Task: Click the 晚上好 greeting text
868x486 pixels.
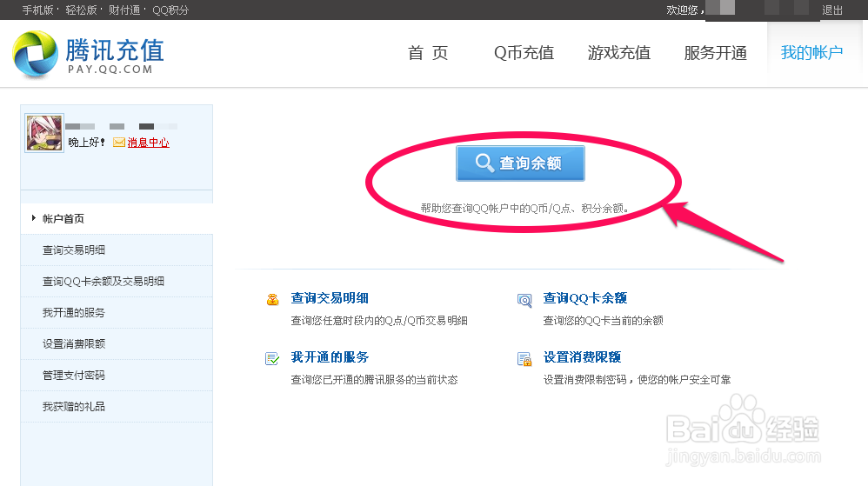Action: 86,143
